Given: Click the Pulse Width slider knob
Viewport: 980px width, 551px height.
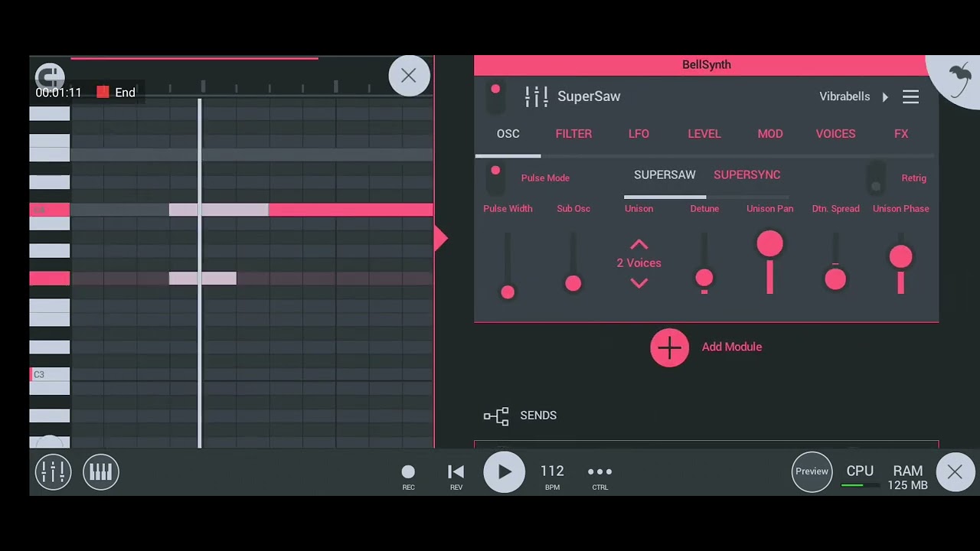Looking at the screenshot, I should 508,292.
